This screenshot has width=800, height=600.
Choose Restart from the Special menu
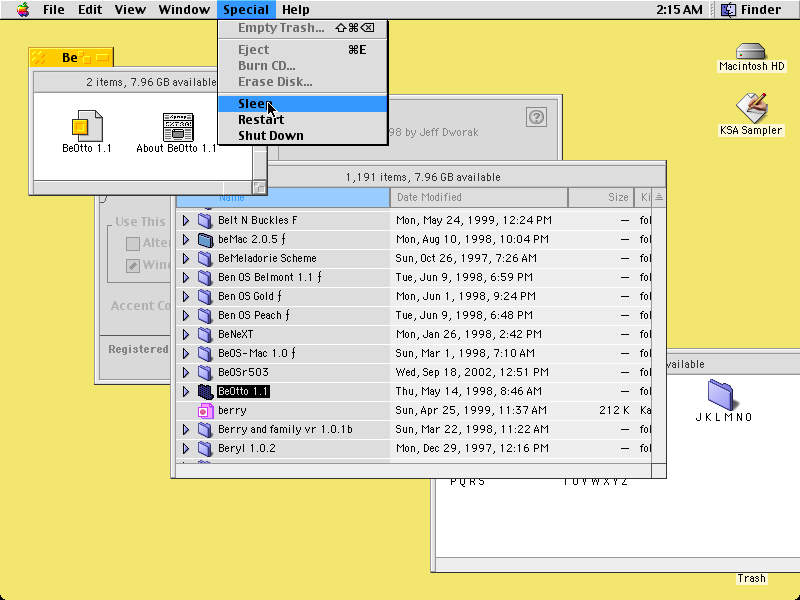[303, 119]
